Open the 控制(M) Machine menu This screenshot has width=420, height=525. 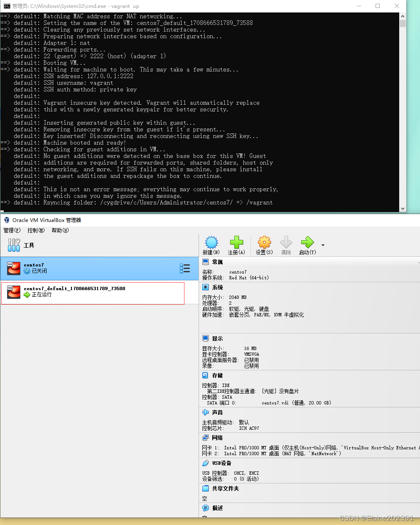pos(36,230)
